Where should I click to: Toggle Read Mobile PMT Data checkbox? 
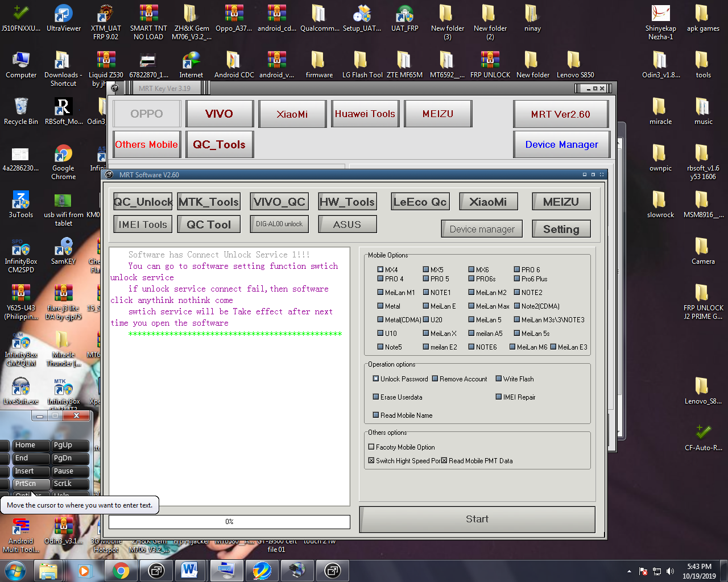444,460
